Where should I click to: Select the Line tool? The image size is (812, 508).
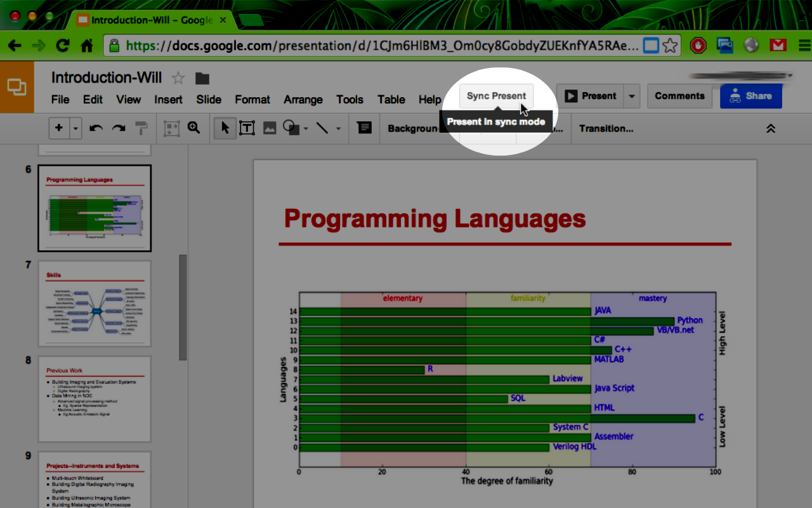(x=322, y=128)
